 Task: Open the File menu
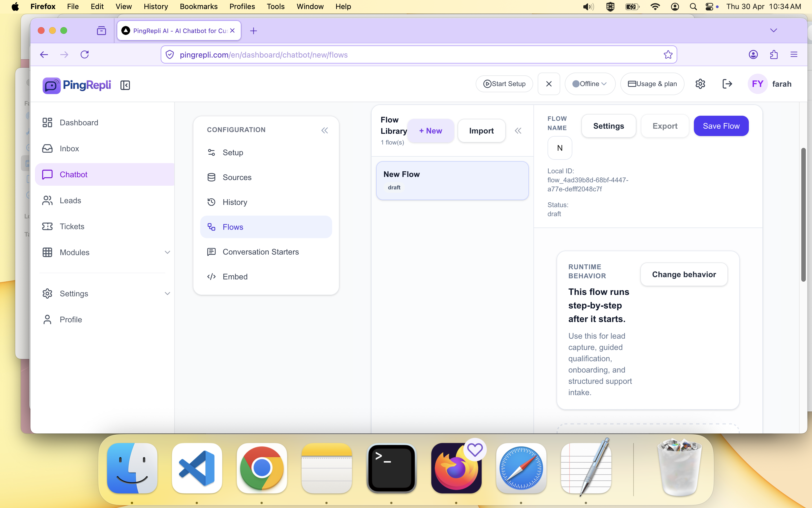click(73, 6)
